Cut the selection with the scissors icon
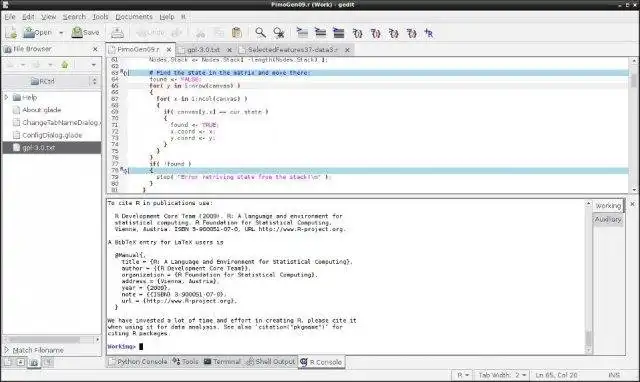The height and width of the screenshot is (382, 640). click(x=200, y=33)
